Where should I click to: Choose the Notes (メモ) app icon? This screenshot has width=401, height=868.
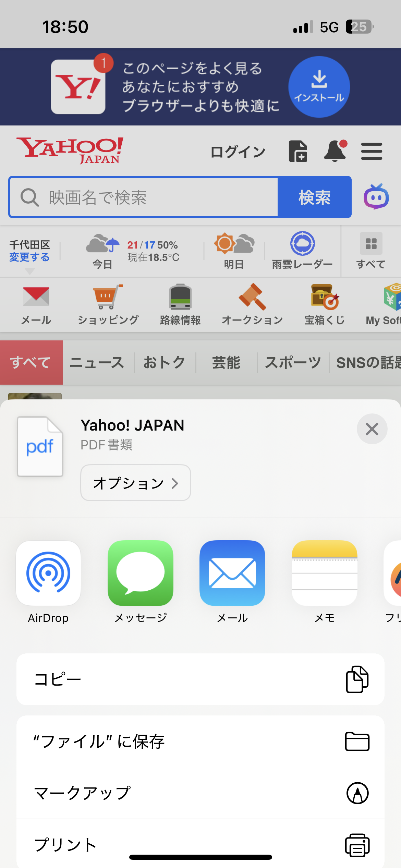pos(324,573)
